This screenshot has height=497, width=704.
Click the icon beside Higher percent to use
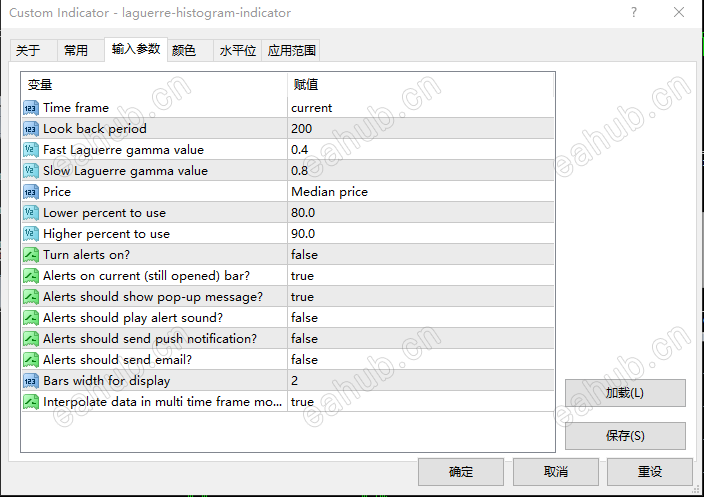(31, 234)
